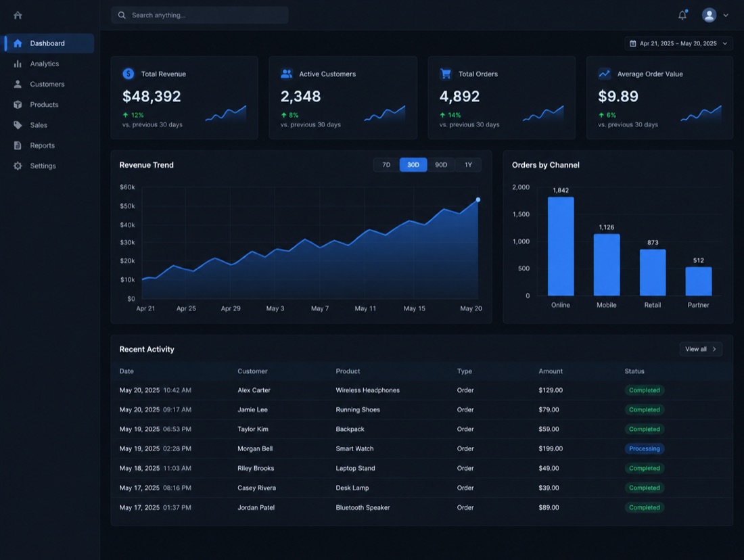
Task: Click Completed badge in Jordan Patel row
Action: (x=645, y=507)
